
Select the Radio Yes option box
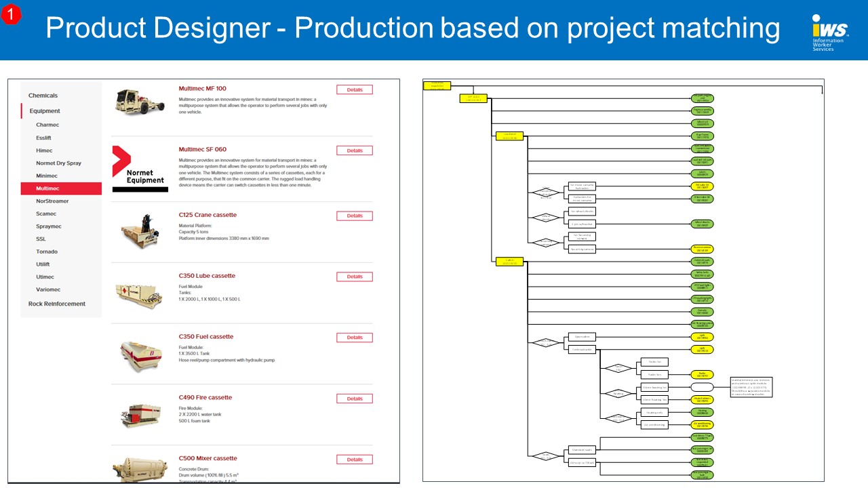point(654,374)
